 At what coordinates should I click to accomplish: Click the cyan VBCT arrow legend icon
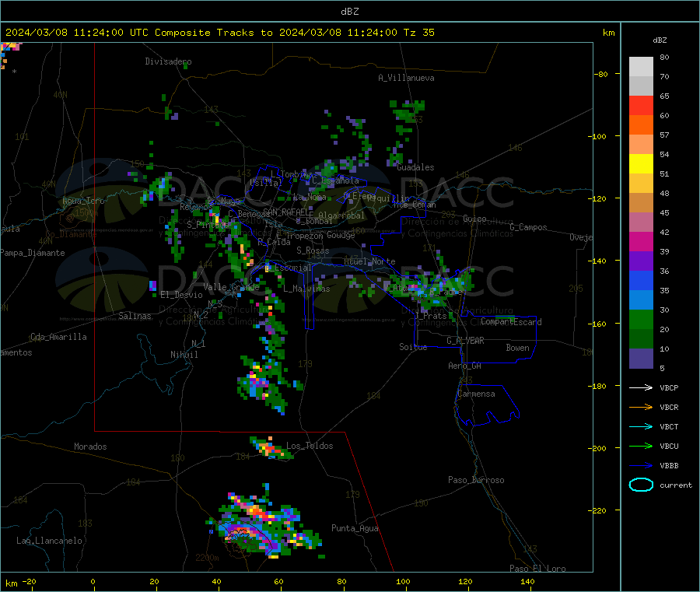641,426
